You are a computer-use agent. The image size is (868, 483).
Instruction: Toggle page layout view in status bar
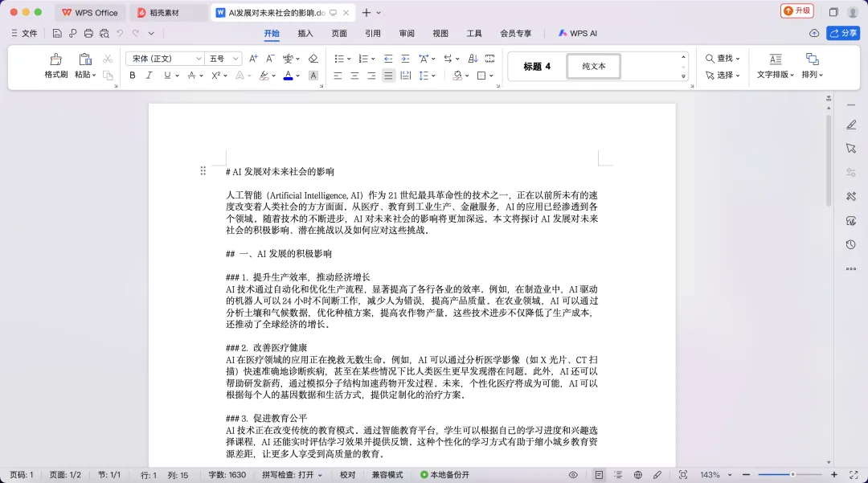coord(599,475)
